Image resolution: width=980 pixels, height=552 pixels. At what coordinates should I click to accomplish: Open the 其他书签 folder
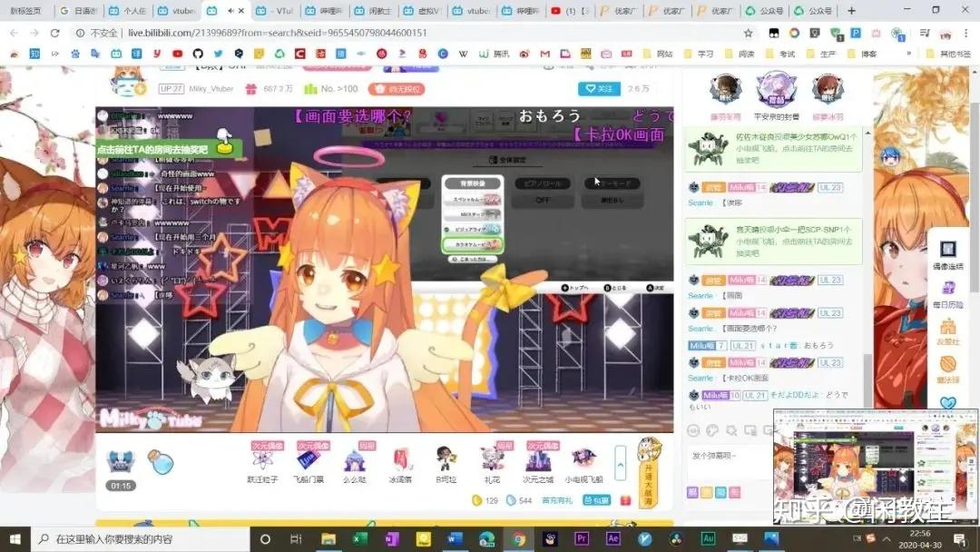(x=949, y=54)
